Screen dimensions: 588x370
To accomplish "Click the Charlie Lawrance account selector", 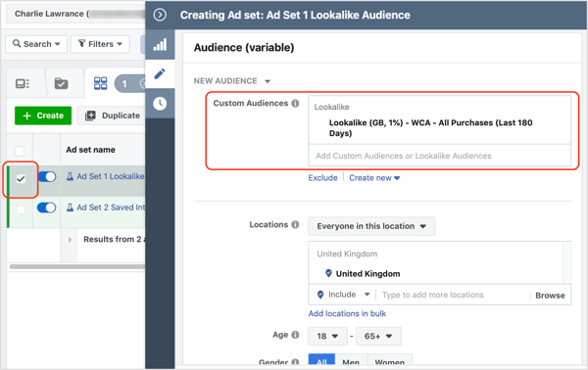I will pos(75,14).
